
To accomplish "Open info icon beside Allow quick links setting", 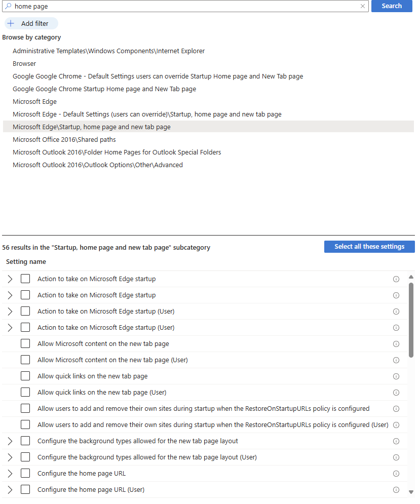I will point(396,376).
